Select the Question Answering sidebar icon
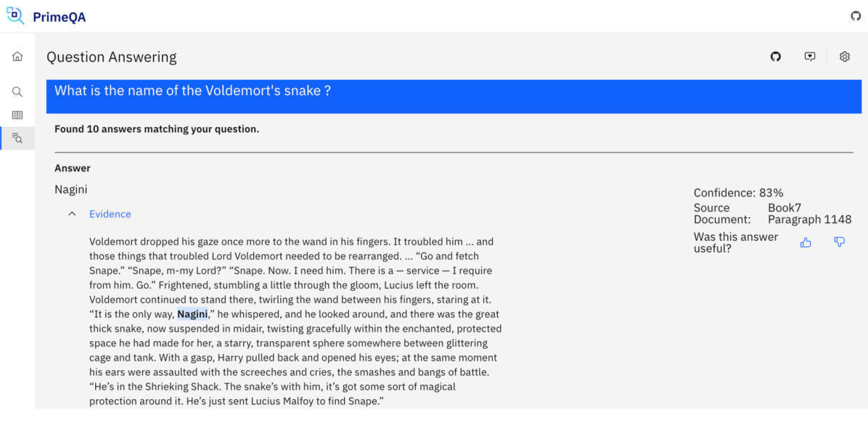 coord(17,138)
